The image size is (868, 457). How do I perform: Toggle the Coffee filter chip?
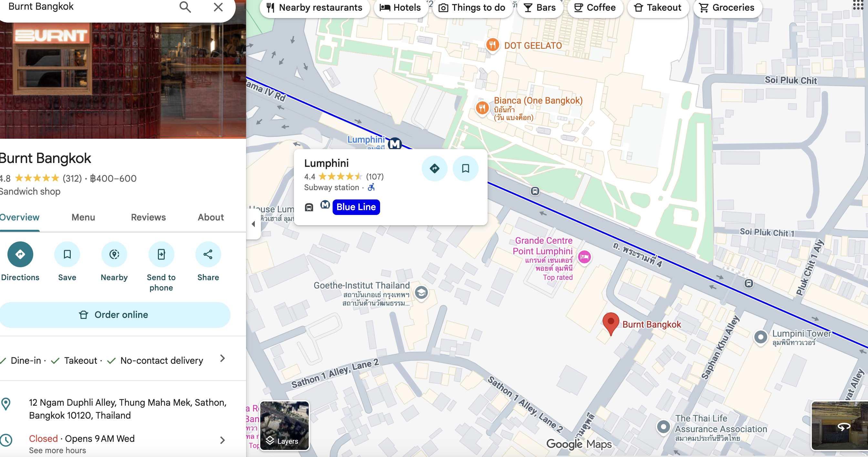(595, 7)
